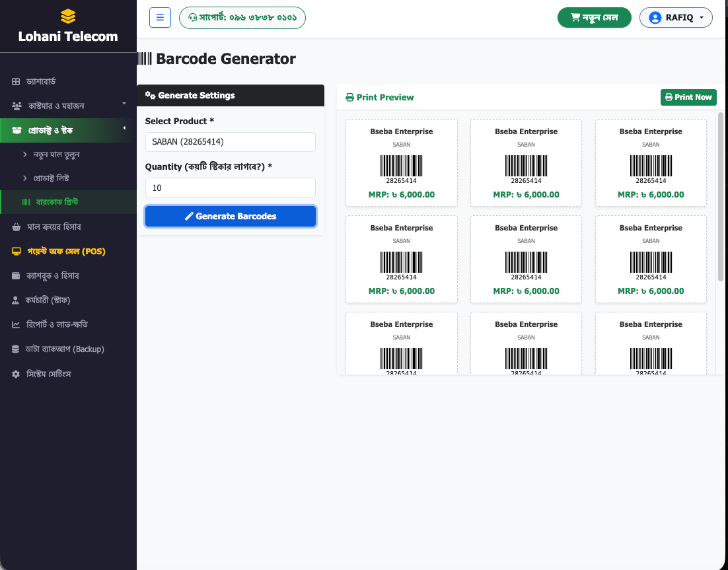This screenshot has height=570, width=728.
Task: Click Print Now button
Action: [x=688, y=98]
